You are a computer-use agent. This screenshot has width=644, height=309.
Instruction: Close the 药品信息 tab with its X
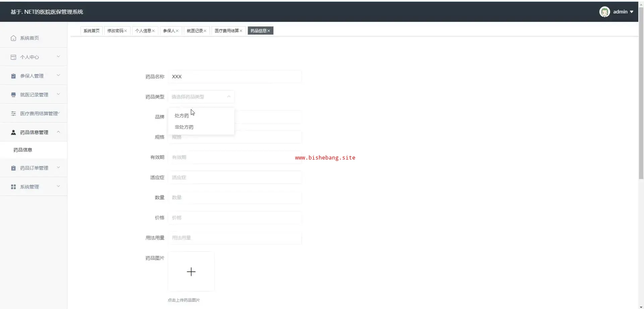coord(269,31)
